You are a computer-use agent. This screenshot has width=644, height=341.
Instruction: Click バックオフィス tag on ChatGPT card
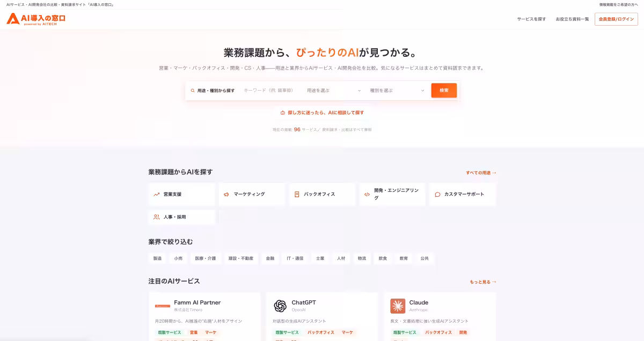click(x=321, y=332)
